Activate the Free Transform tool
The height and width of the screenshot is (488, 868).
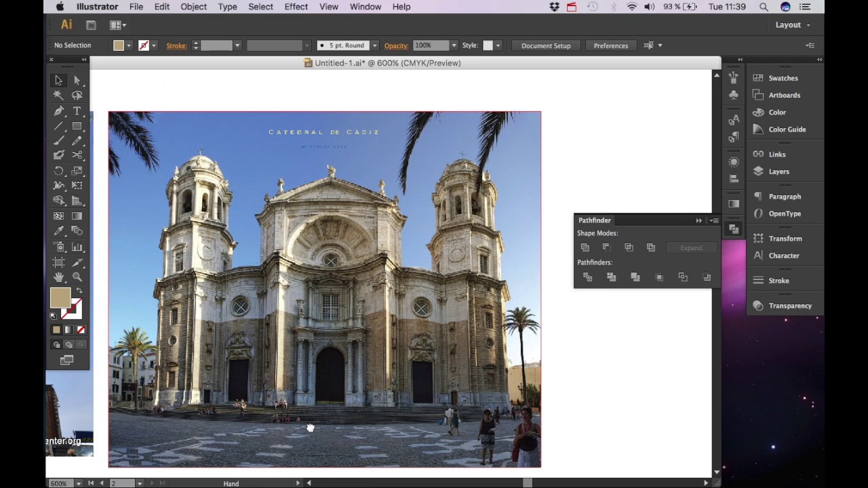[x=77, y=185]
